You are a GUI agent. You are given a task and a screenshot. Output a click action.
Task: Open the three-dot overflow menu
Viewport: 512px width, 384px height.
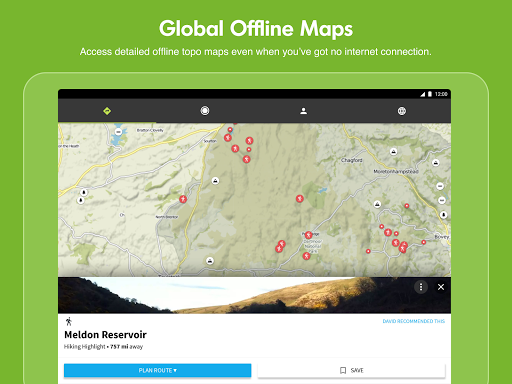(x=421, y=287)
